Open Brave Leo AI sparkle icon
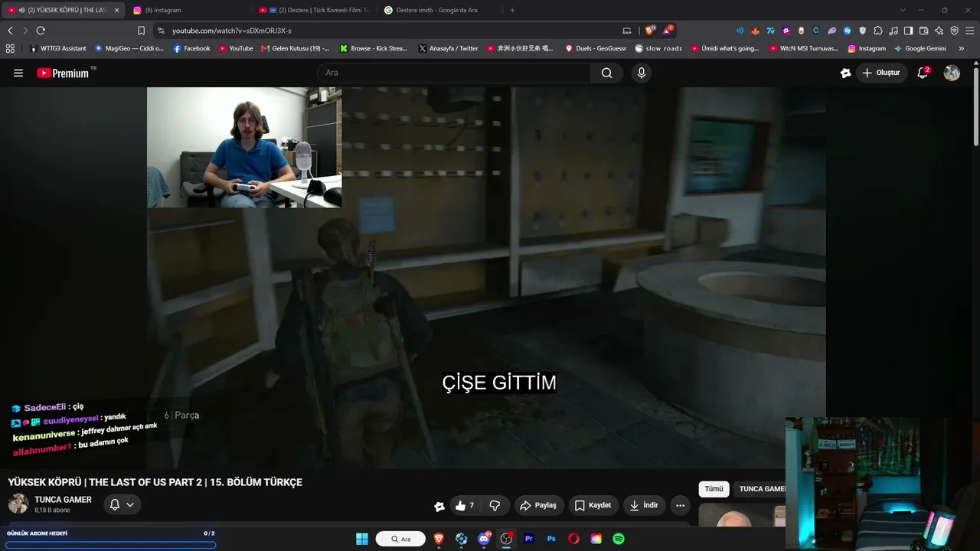Screen dimensions: 980x551 [x=939, y=31]
